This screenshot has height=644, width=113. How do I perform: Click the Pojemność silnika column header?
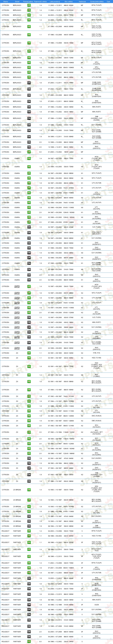[40, 1]
